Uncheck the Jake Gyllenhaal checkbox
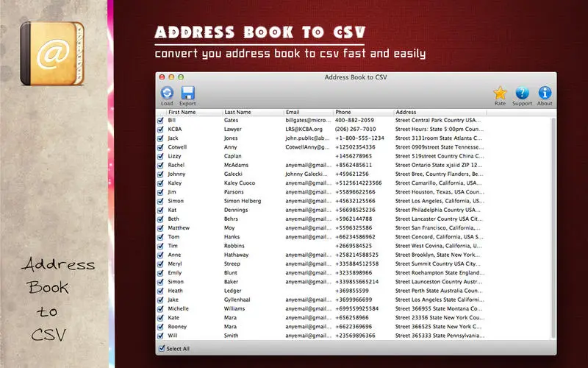The width and height of the screenshot is (588, 368). (160, 300)
